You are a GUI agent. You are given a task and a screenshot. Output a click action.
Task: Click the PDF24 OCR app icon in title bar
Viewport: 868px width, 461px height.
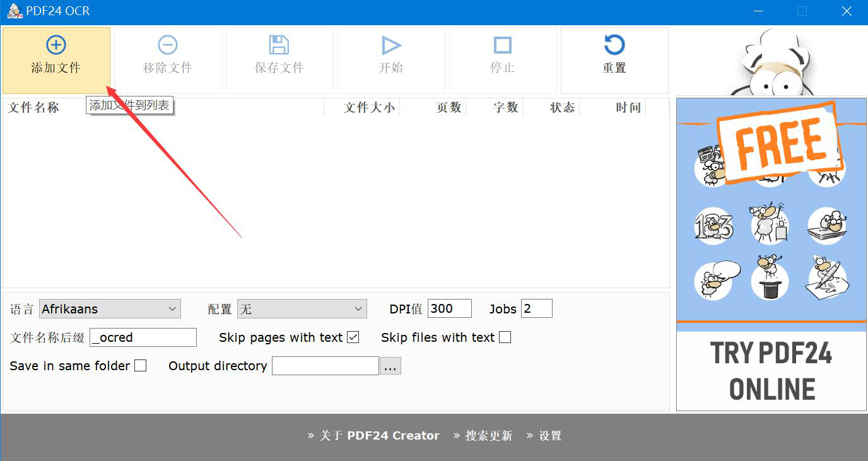[15, 11]
